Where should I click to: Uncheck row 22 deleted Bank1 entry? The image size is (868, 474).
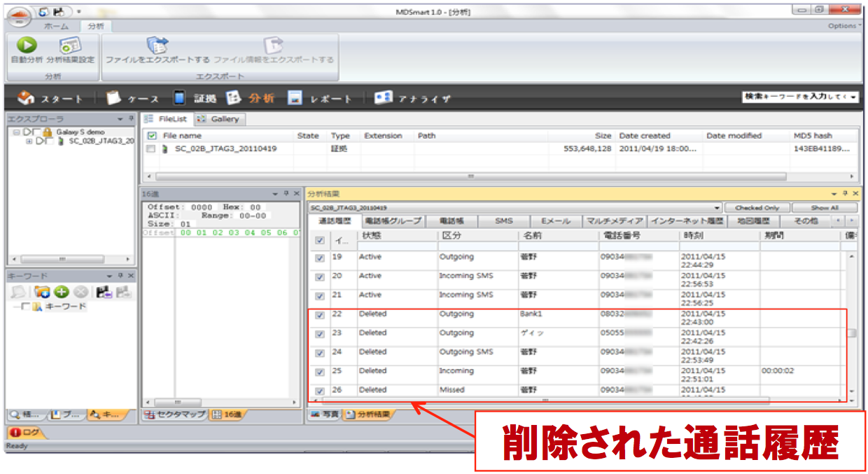point(320,315)
